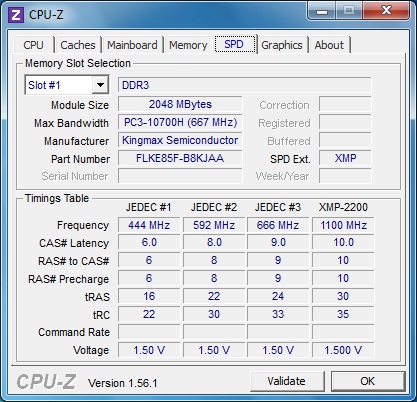This screenshot has height=402, width=417.
Task: Click the empty Correction field
Action: click(345, 104)
